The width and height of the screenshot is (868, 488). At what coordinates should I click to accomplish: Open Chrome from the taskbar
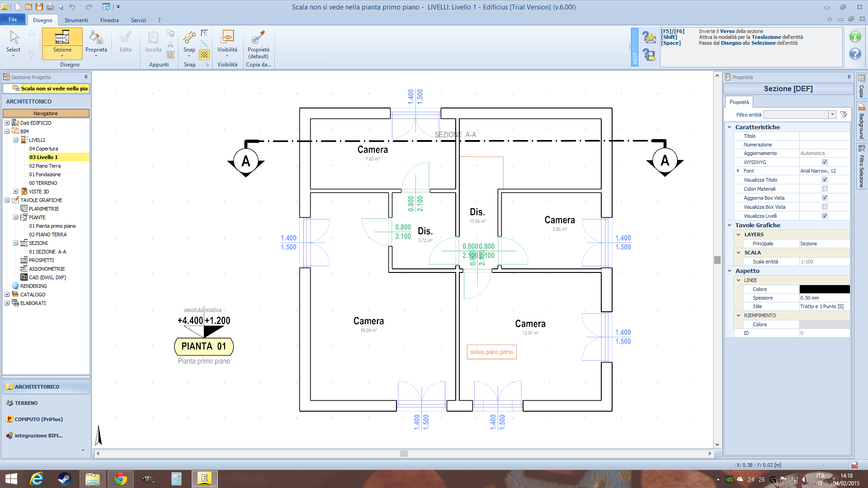[x=120, y=479]
